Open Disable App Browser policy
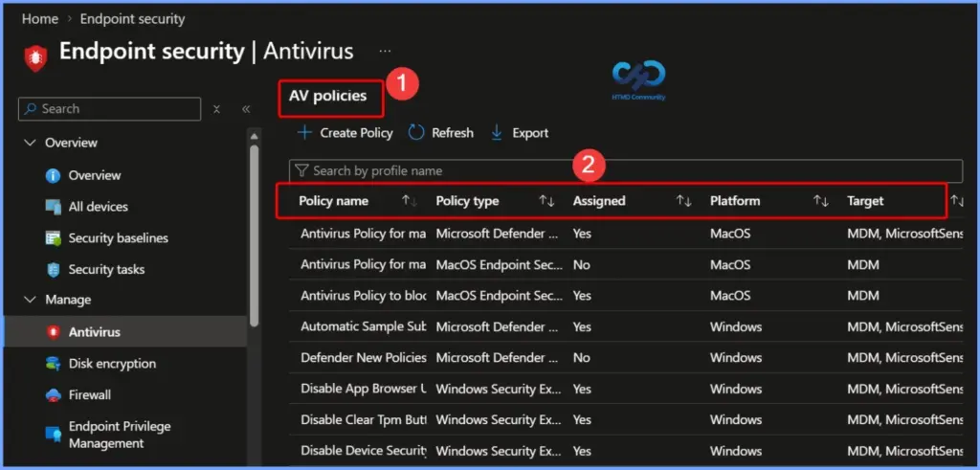This screenshot has height=470, width=980. coord(363,389)
